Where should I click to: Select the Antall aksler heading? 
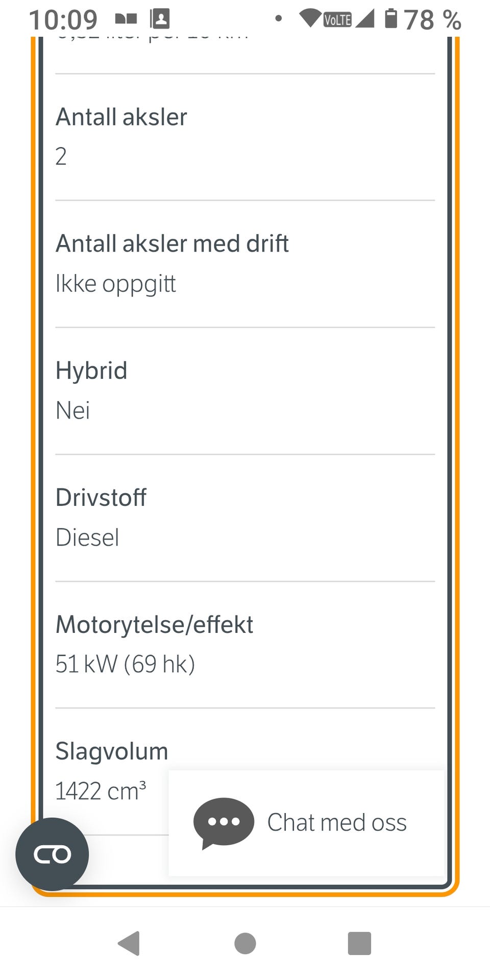click(121, 117)
